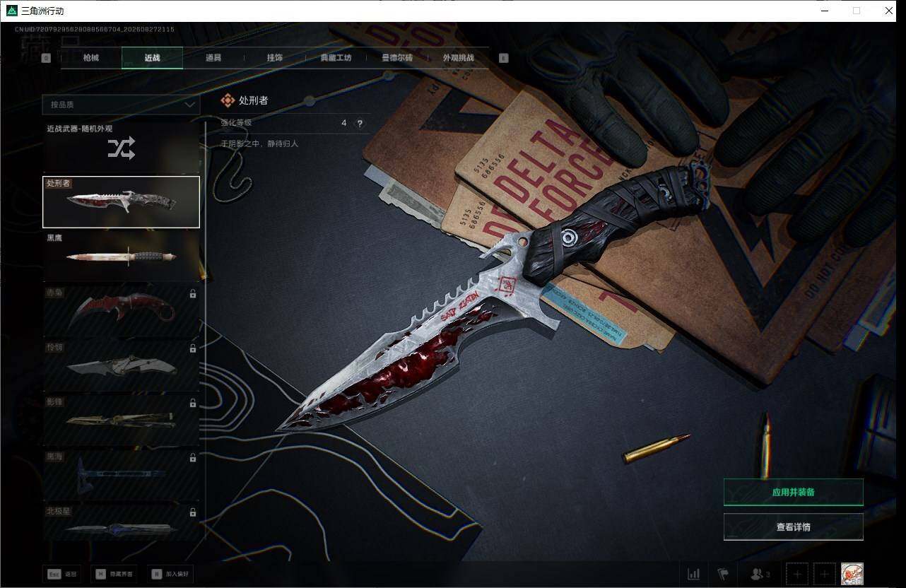Click the second empty squad slot plus
The width and height of the screenshot is (906, 588).
click(x=823, y=574)
